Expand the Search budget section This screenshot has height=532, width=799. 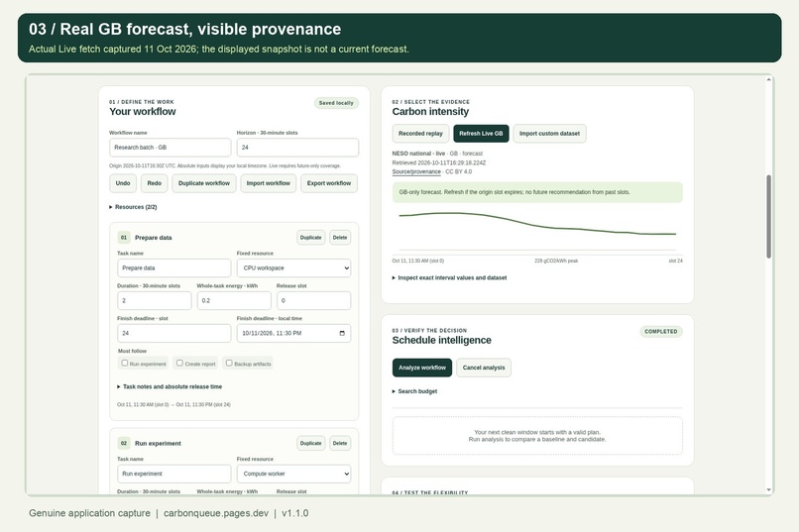pos(414,391)
